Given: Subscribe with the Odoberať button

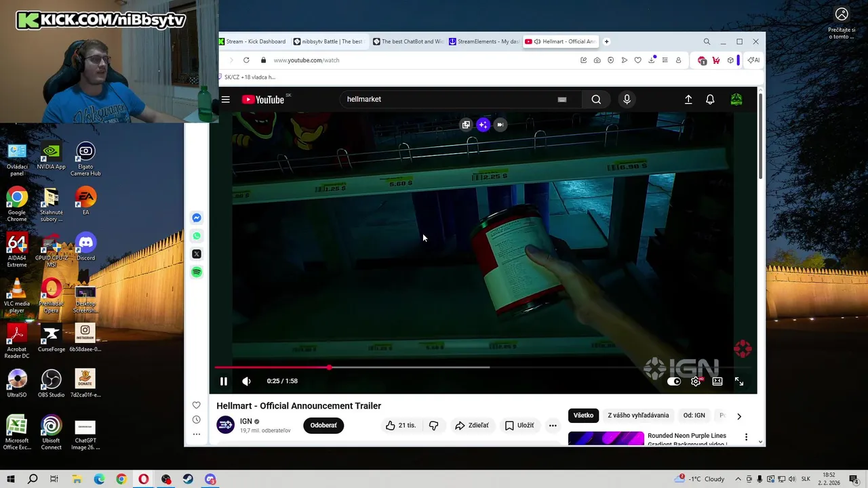Looking at the screenshot, I should point(323,426).
